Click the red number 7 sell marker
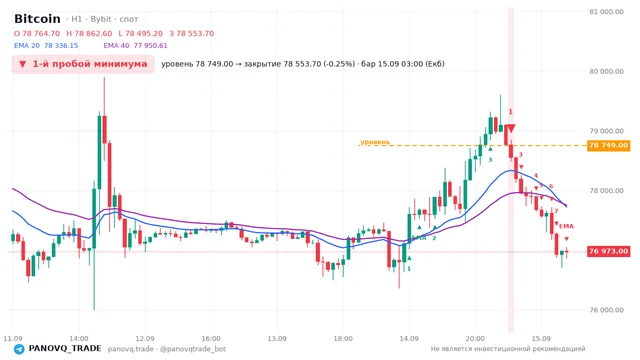The image size is (640, 360). (x=556, y=211)
